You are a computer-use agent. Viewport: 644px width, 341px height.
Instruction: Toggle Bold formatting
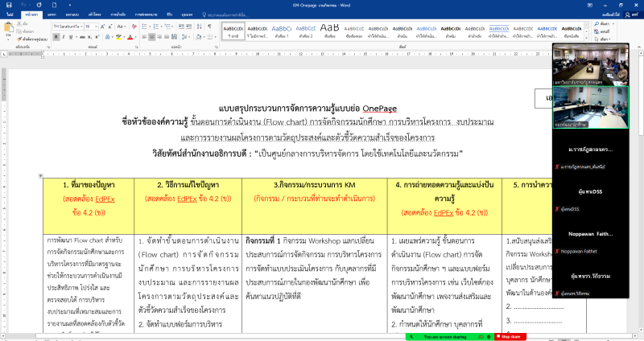click(x=56, y=38)
